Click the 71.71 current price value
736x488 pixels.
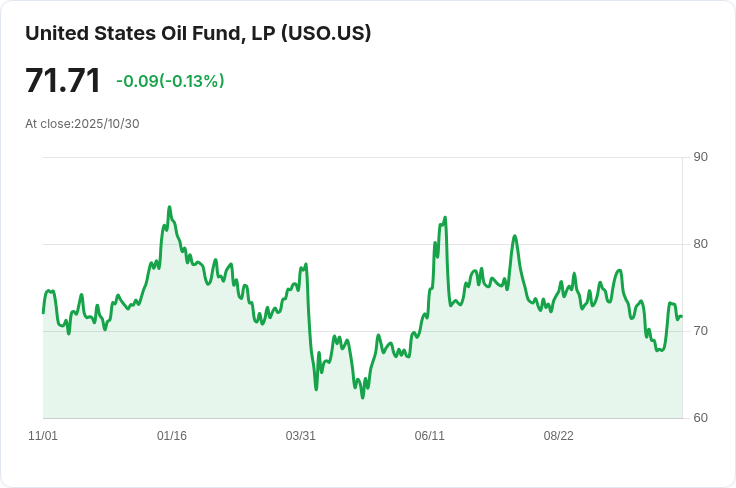pos(63,81)
